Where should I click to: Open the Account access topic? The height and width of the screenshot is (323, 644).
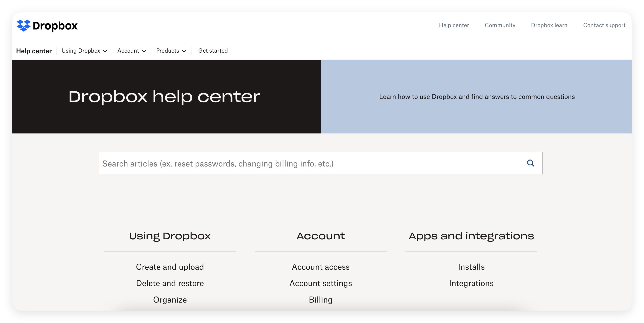point(321,267)
